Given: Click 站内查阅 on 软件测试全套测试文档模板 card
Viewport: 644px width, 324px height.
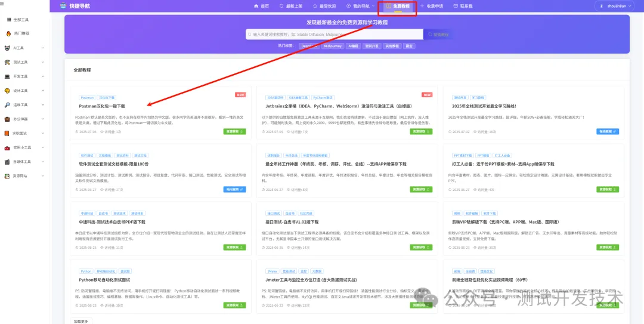Looking at the screenshot, I should pyautogui.click(x=234, y=190).
